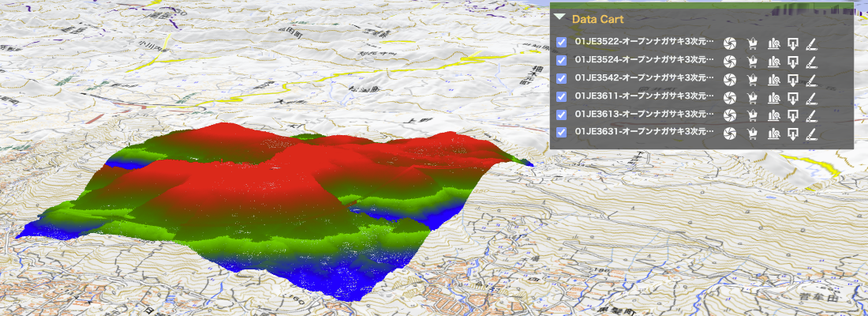Viewport: 868px width, 316px height.
Task: Click the cart icon for 01JE3522
Action: 752,43
